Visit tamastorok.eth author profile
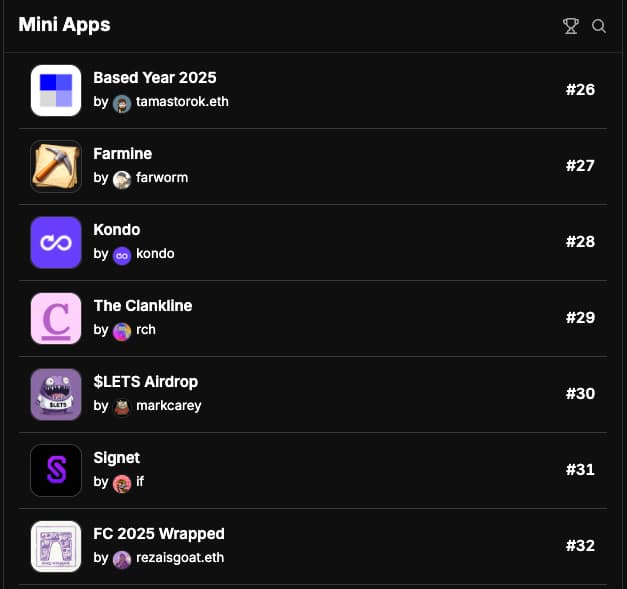Viewport: 627px width, 589px height. (x=181, y=102)
